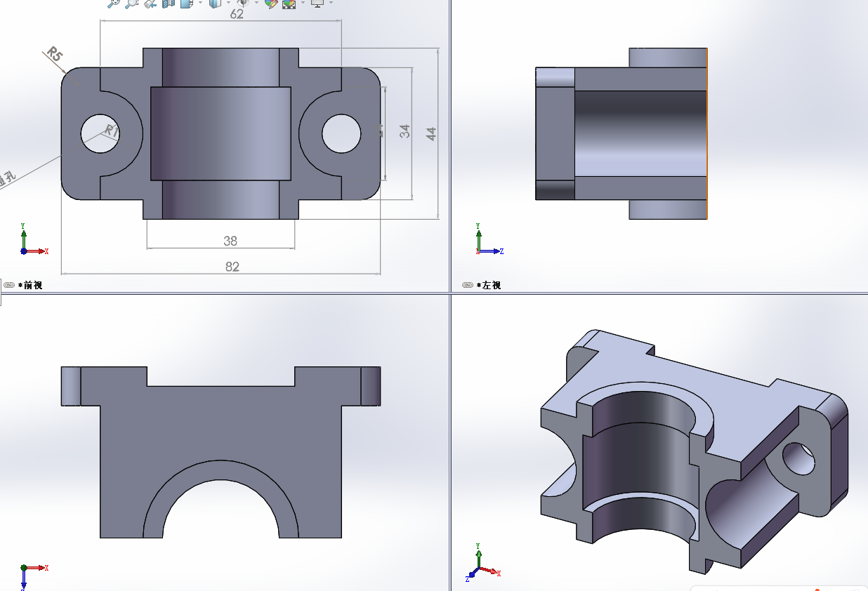
Task: Click the link icon beside *左视 label
Action: coord(467,285)
